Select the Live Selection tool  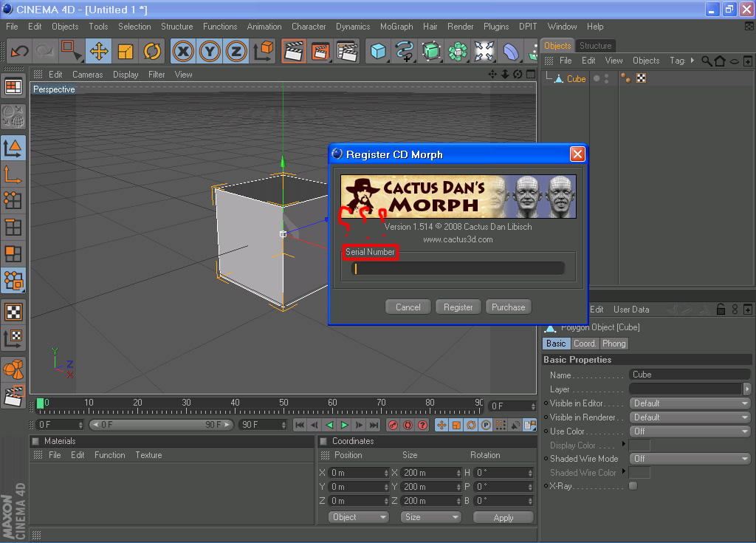coord(72,51)
